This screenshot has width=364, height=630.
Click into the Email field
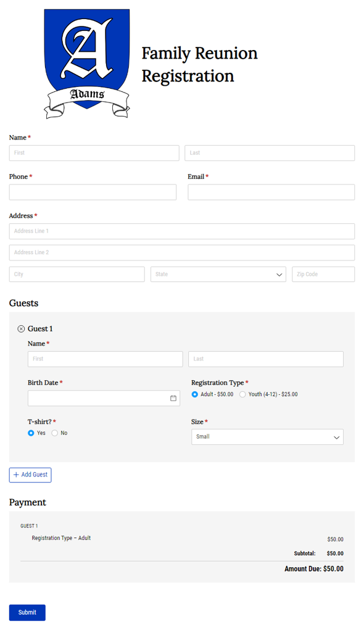271,192
